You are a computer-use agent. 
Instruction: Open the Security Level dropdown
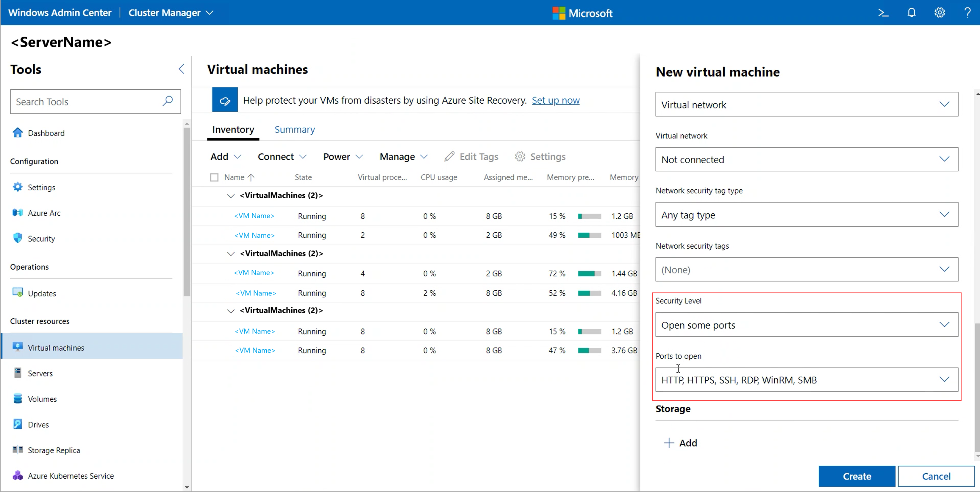click(806, 325)
